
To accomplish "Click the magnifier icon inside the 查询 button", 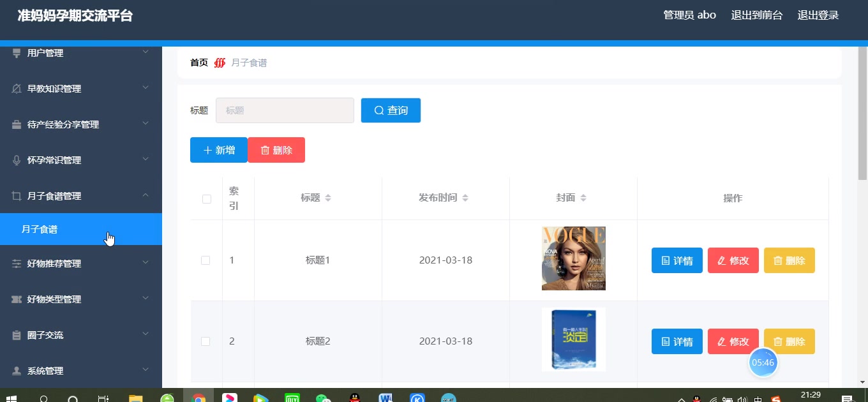I will click(378, 110).
